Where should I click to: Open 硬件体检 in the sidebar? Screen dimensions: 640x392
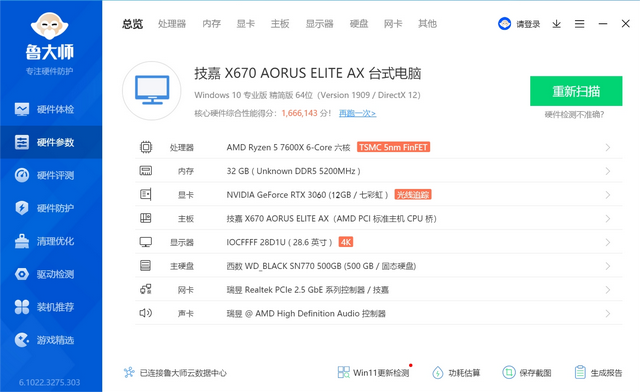[x=51, y=109]
